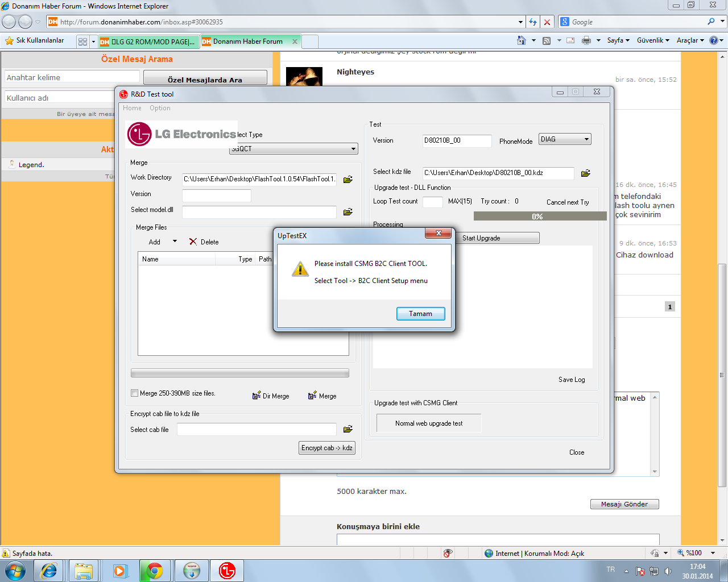Open Google Chrome from taskbar
728x582 pixels.
[155, 571]
